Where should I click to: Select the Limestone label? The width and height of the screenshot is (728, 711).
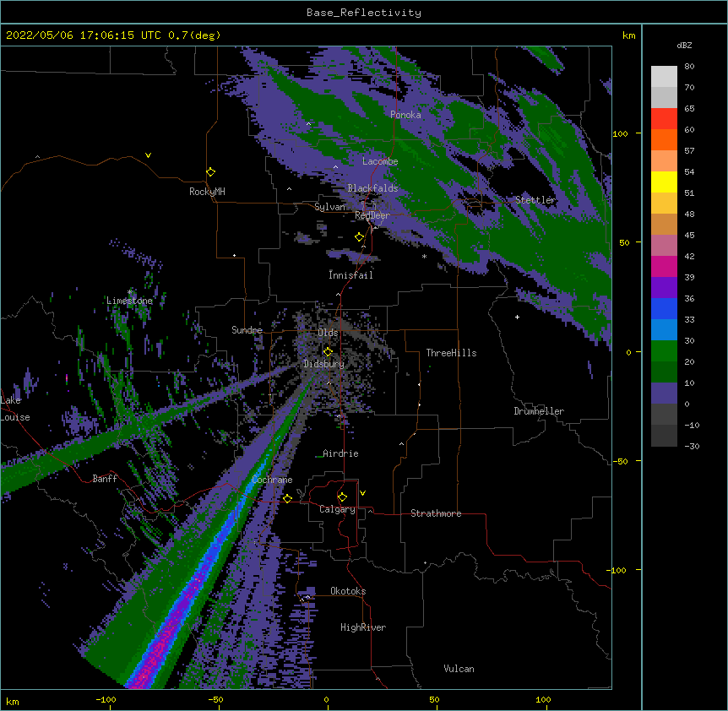point(129,301)
